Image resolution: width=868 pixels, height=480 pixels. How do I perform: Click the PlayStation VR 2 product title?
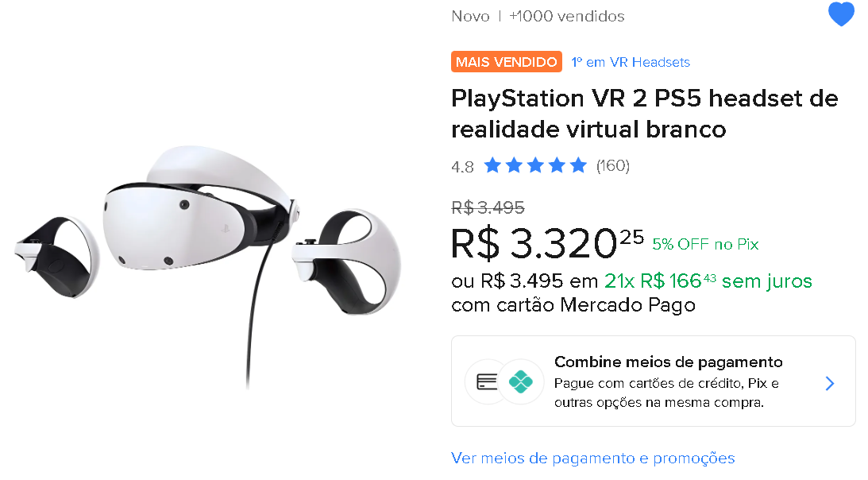pos(644,114)
